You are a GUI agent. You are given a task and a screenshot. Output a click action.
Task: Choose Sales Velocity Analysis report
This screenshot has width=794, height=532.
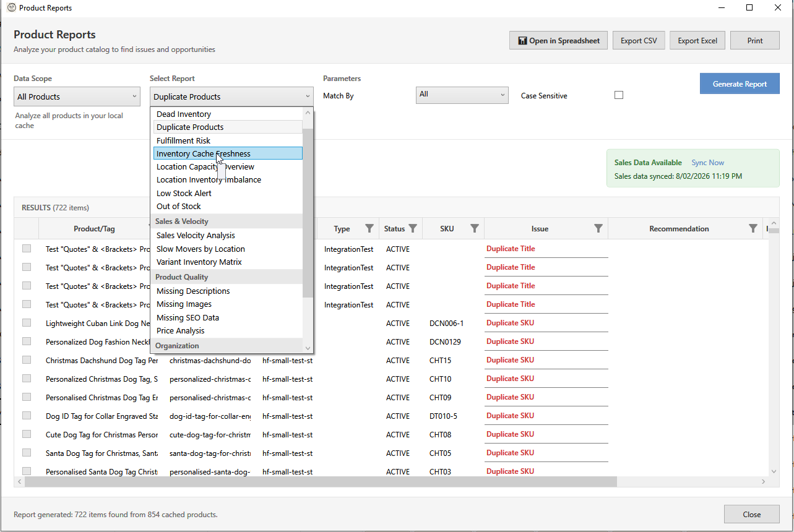[x=195, y=235]
